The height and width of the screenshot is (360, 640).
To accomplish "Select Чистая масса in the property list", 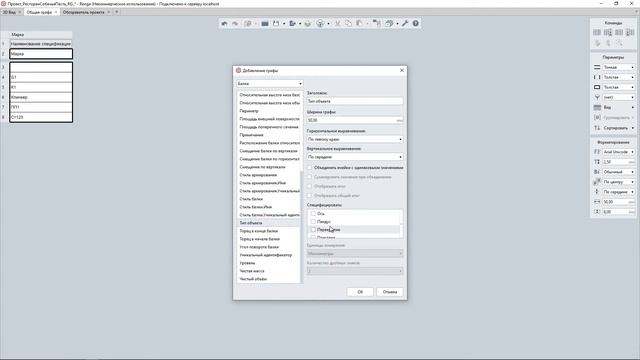I will point(252,271).
